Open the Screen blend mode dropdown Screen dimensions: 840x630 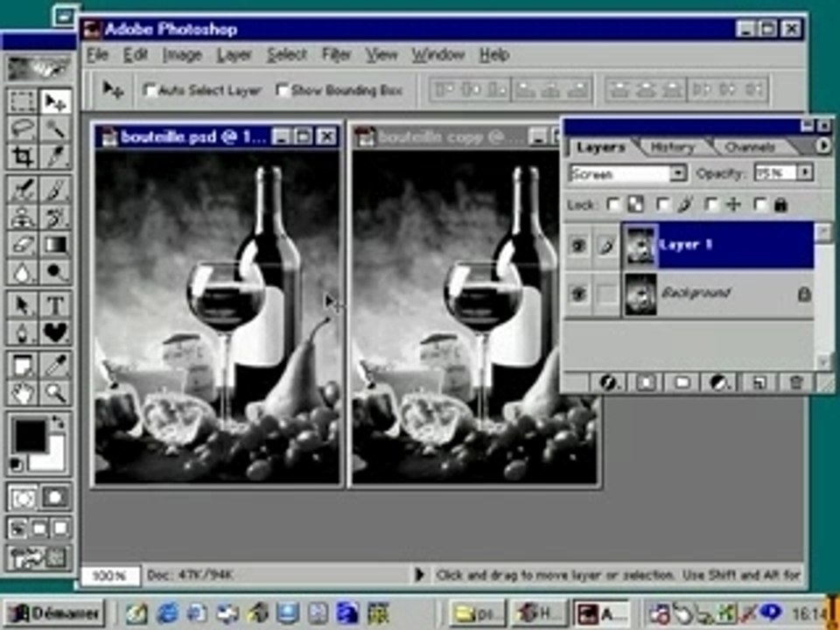click(x=678, y=173)
